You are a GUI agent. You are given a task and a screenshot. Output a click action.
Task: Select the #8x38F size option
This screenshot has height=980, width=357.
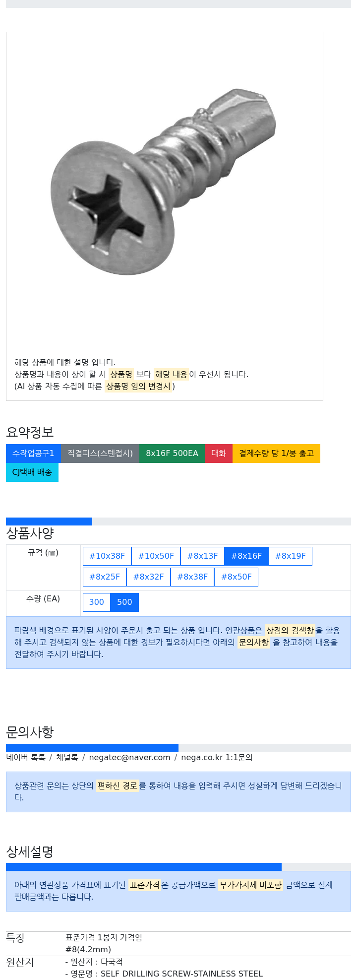click(192, 577)
